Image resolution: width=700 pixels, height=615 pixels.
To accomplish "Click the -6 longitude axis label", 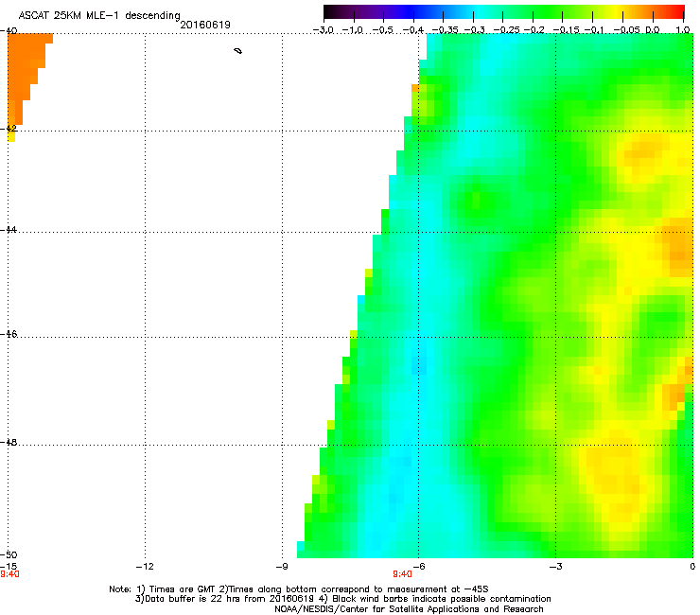I will point(417,567).
